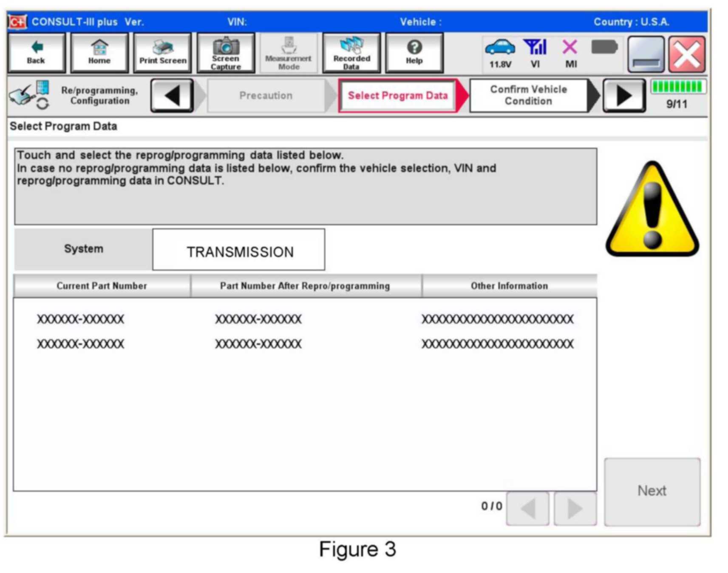Select the Precaution step
Image resolution: width=728 pixels, height=573 pixels.
266,96
